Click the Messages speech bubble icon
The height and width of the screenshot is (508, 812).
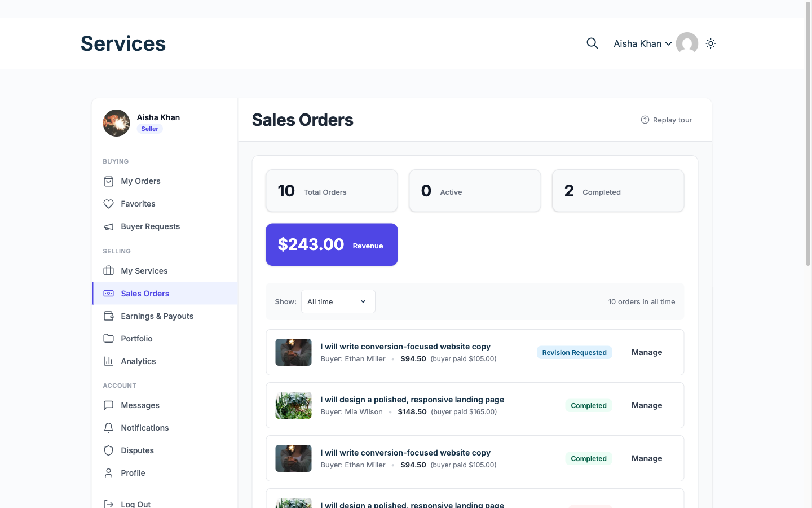pos(109,405)
